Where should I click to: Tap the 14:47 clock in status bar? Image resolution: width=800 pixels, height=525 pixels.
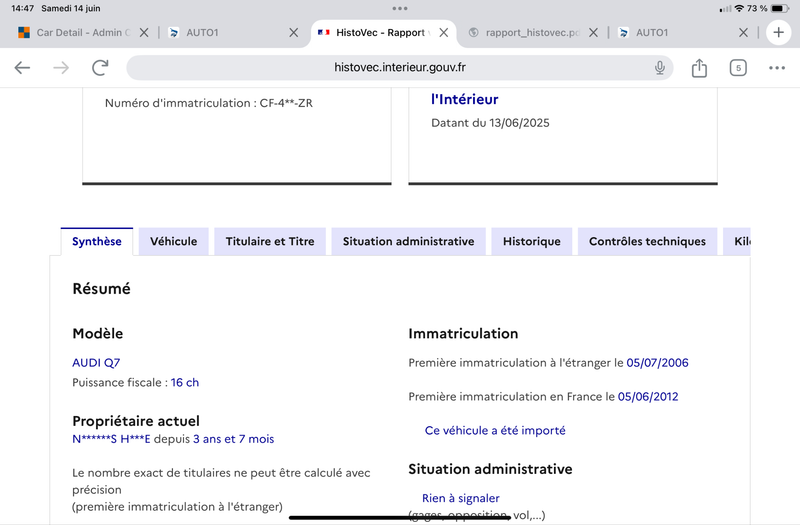[22, 8]
